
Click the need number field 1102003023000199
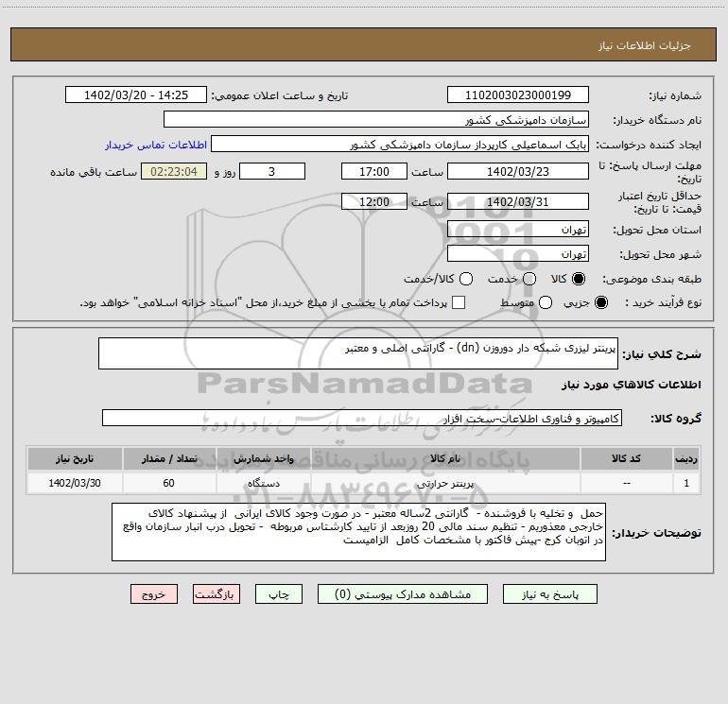pos(518,94)
